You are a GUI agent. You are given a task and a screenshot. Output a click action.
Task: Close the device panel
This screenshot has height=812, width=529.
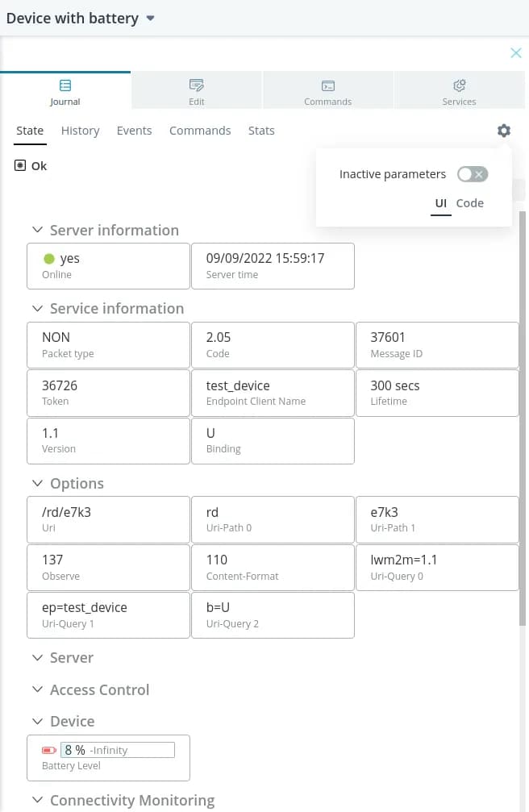coord(516,53)
